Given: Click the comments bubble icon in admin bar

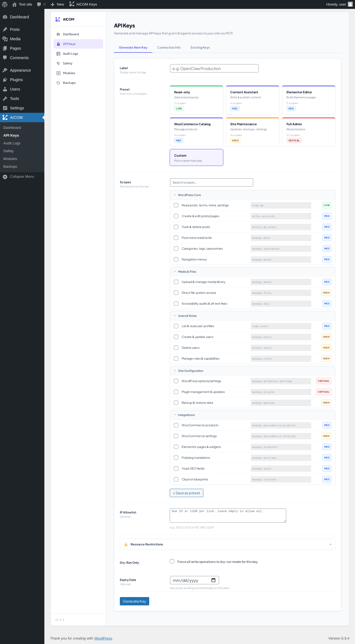Looking at the screenshot, I should click(x=39, y=4).
